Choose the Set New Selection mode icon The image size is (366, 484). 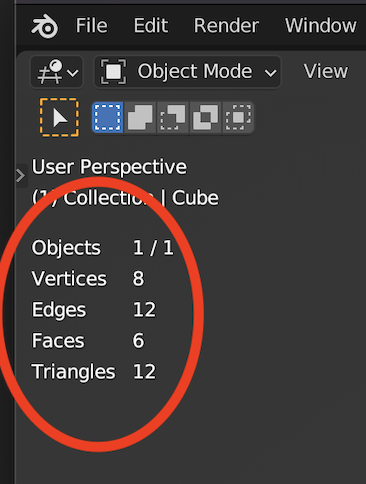click(108, 117)
